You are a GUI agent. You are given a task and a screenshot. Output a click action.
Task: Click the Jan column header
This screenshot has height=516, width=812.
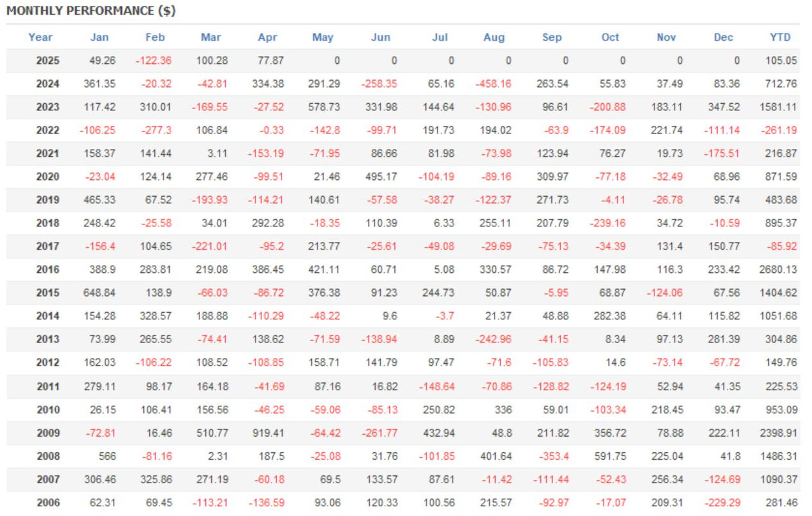[99, 37]
